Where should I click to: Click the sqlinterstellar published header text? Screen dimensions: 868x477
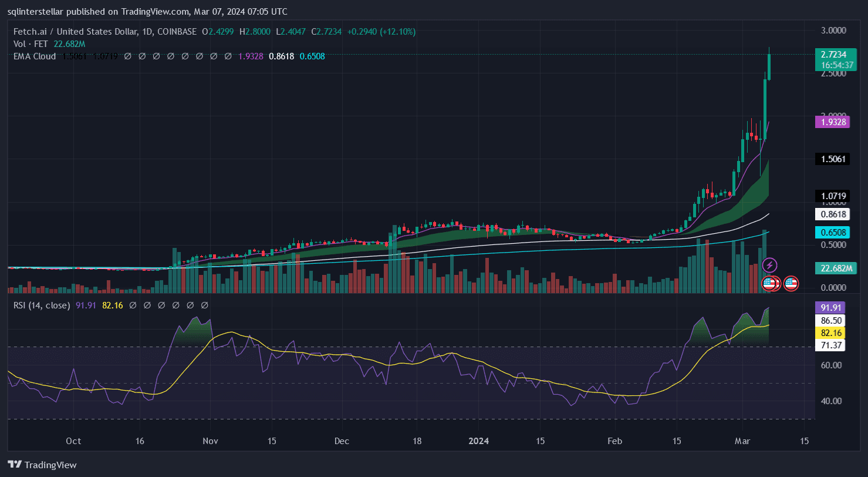click(x=147, y=11)
